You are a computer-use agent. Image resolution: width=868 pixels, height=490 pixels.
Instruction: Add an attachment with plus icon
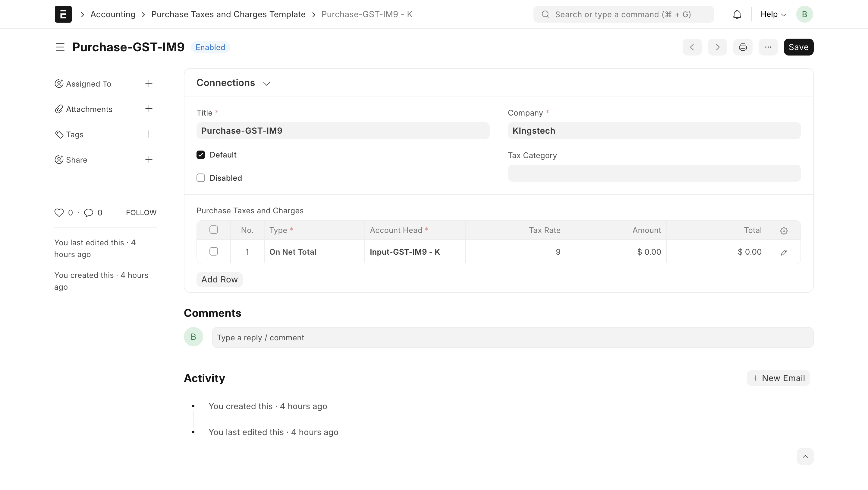point(149,109)
